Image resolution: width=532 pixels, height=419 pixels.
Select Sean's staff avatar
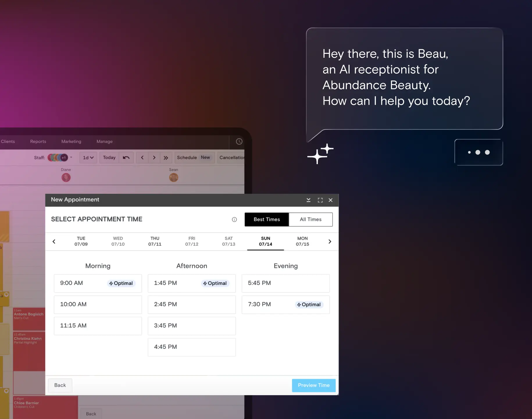[x=174, y=177]
